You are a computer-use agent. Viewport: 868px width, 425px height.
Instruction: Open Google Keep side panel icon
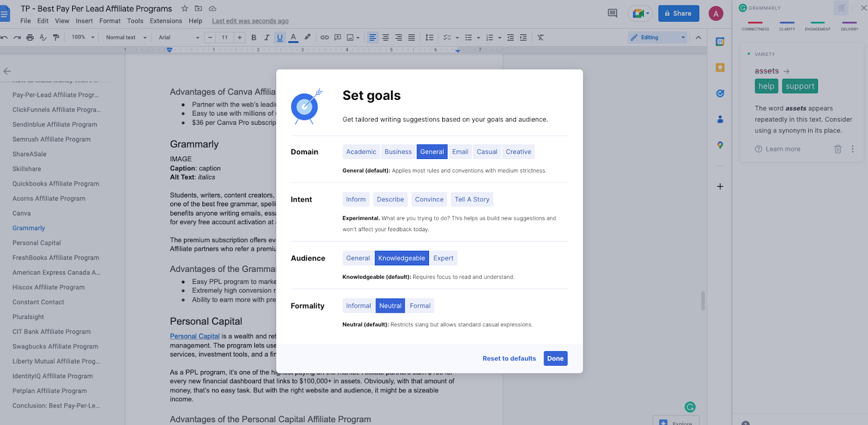720,68
